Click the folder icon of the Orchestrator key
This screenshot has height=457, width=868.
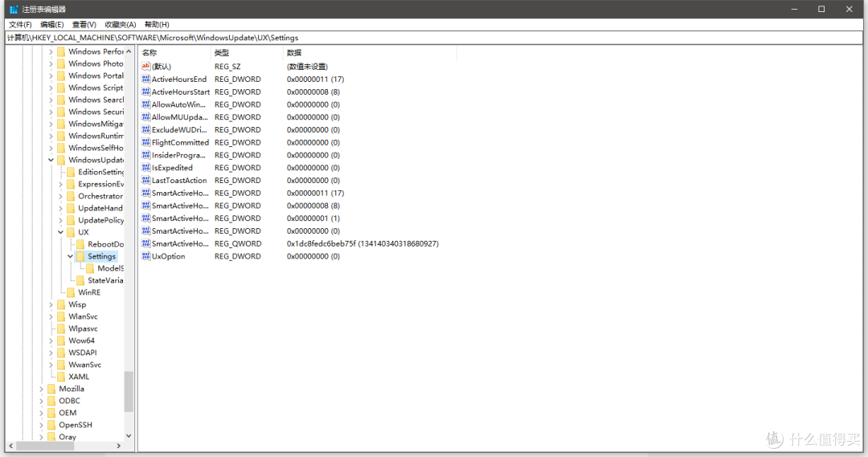pyautogui.click(x=71, y=196)
